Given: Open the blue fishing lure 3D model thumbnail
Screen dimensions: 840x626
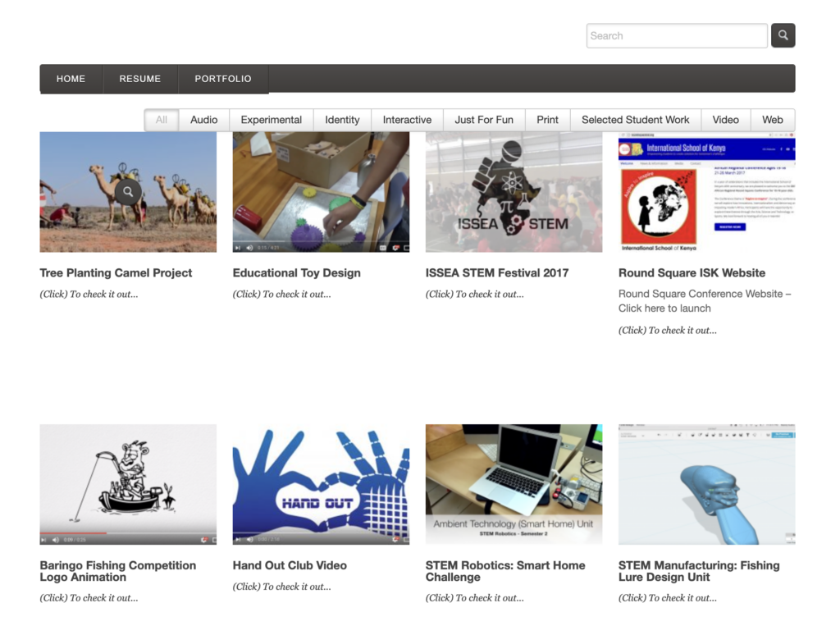Looking at the screenshot, I should pyautogui.click(x=706, y=484).
